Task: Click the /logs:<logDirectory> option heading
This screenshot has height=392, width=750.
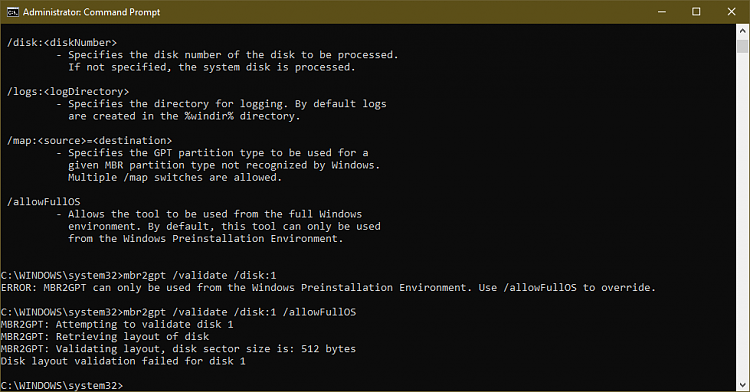Action: coord(68,91)
